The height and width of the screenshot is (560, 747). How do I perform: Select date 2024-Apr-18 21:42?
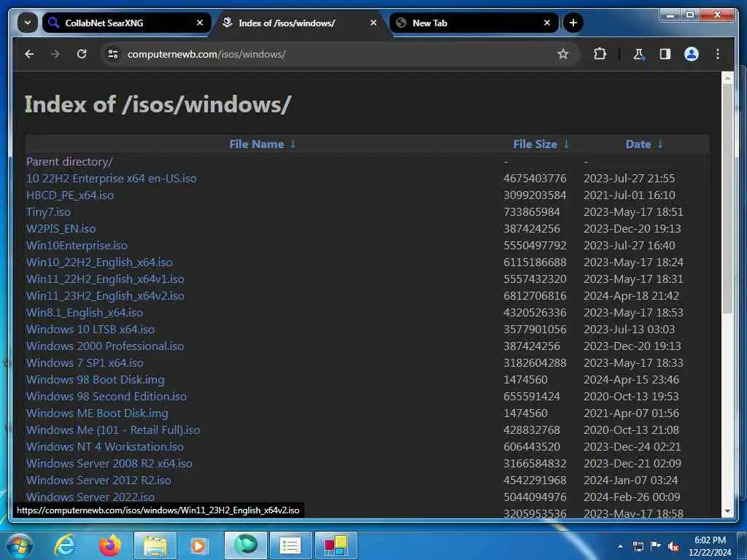click(631, 296)
